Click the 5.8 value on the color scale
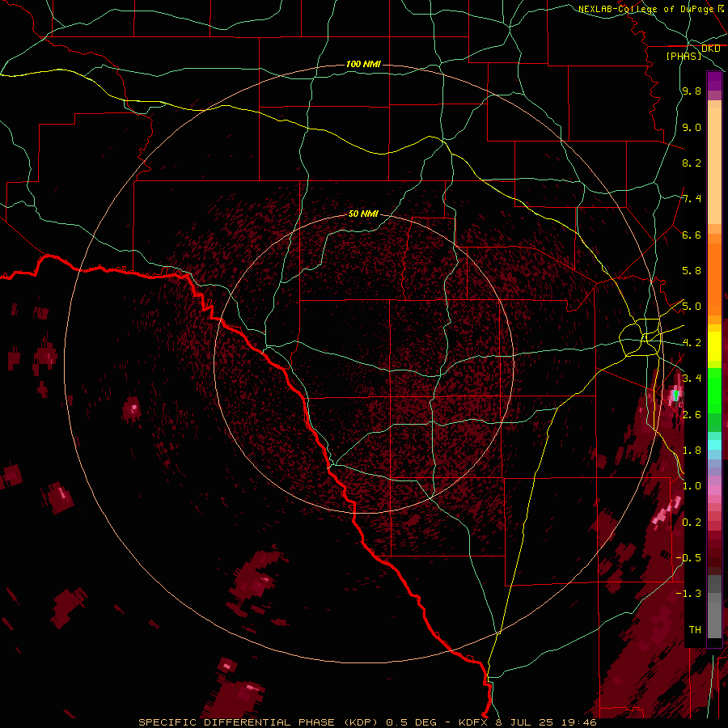Image resolution: width=728 pixels, height=728 pixels. pos(692,271)
